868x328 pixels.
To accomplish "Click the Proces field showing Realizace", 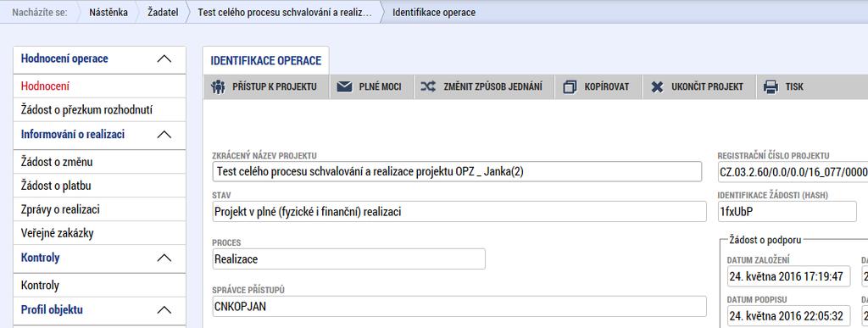I will (348, 259).
